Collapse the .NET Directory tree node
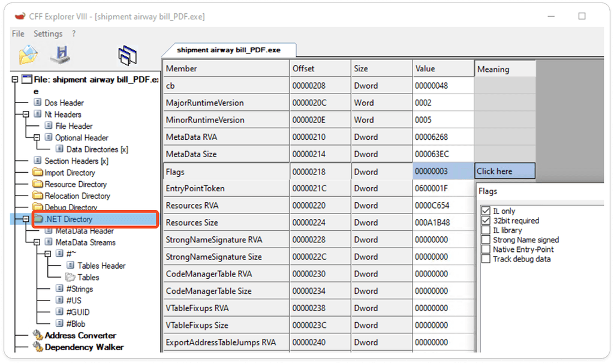This screenshot has height=364, width=614. [26, 219]
